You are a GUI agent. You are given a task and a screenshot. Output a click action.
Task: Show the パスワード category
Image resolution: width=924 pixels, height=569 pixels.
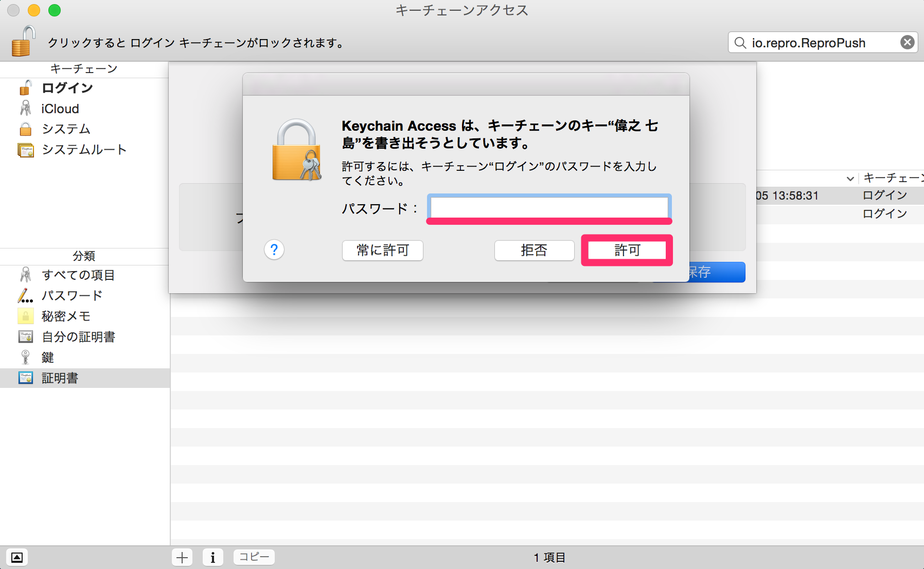(x=84, y=296)
